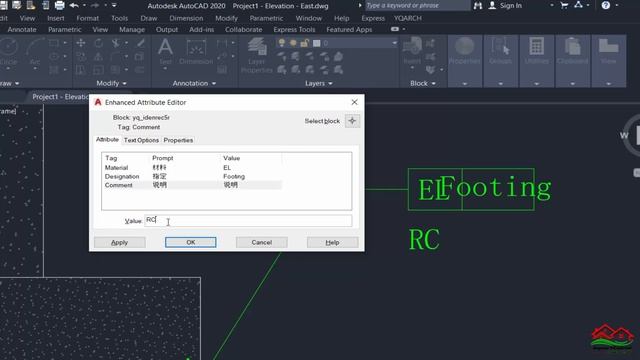Open the layer name dropdown list
Viewport: 640px width, 360px height.
tap(394, 43)
